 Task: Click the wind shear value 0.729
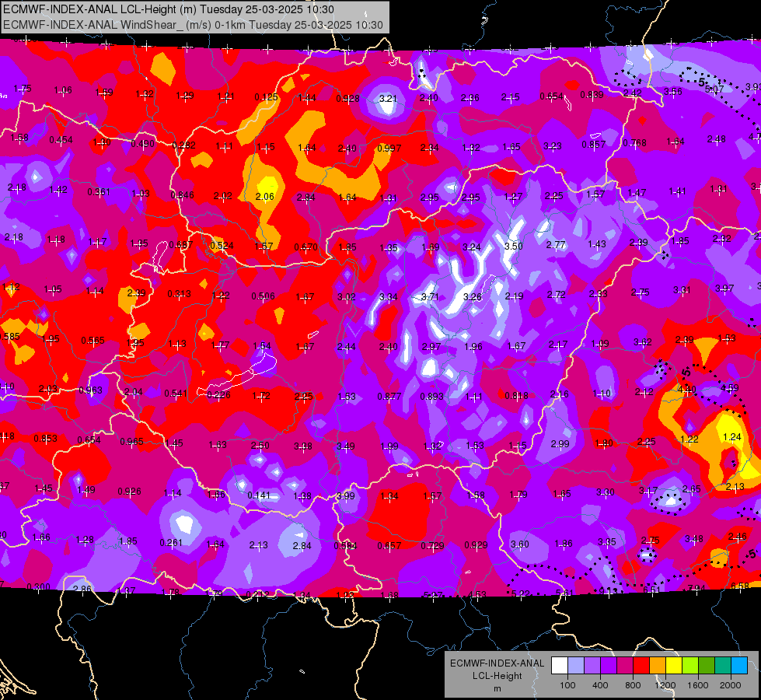click(x=432, y=545)
